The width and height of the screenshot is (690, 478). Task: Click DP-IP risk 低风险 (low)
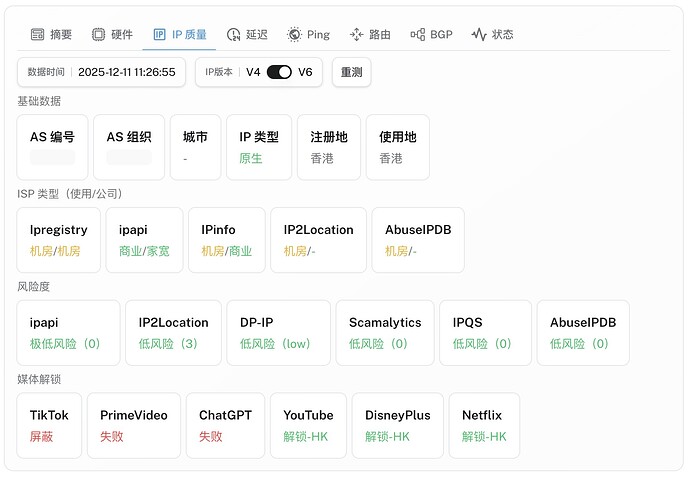tap(275, 344)
